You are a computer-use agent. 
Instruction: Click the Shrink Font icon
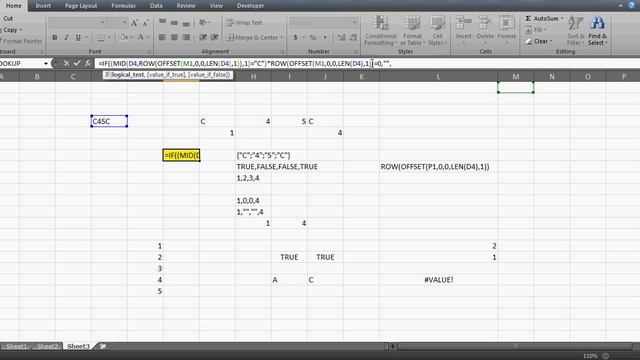point(145,23)
